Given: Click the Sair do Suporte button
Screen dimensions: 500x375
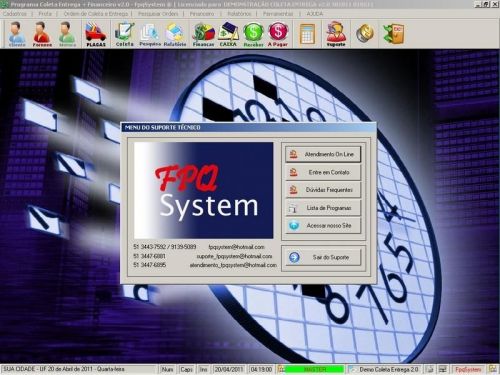Looking at the screenshot, I should point(323,257).
